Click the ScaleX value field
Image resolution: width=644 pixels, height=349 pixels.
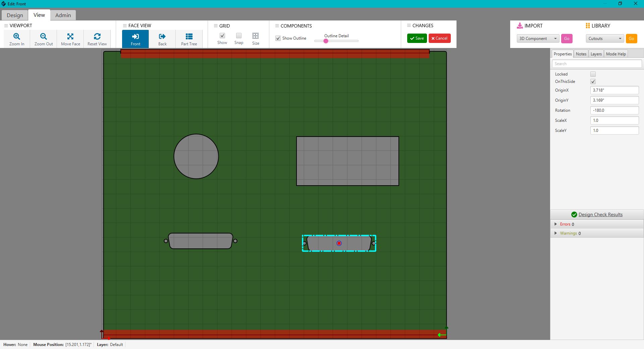coord(614,120)
